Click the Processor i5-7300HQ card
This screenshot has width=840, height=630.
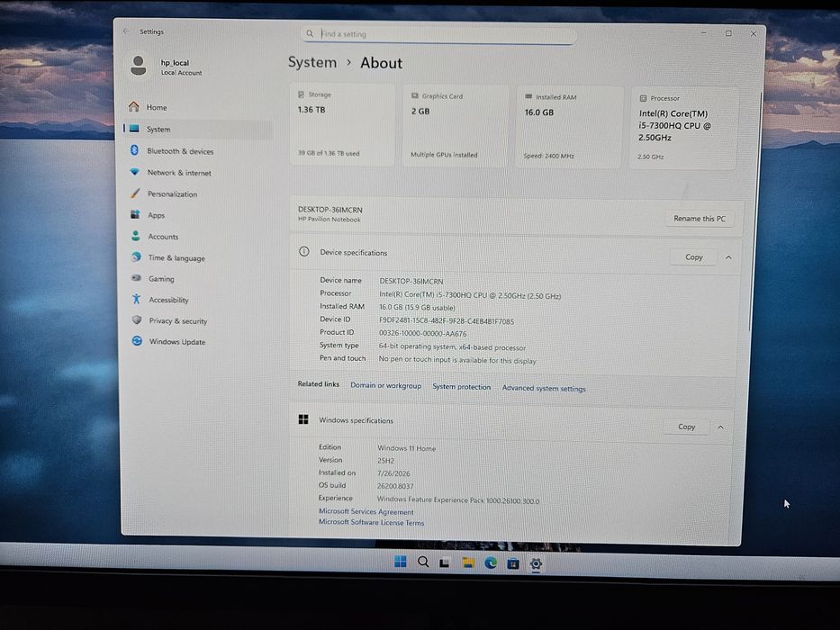(683, 129)
